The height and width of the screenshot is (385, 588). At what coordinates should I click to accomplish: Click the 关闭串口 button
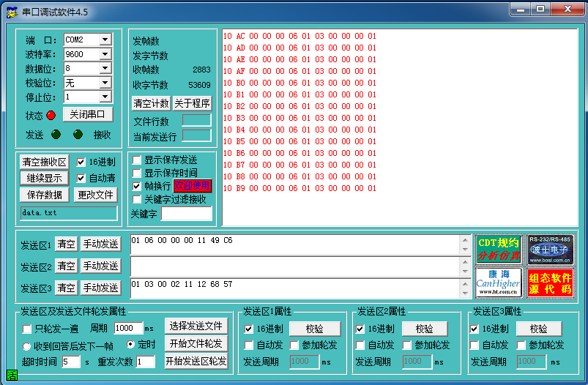pyautogui.click(x=87, y=115)
